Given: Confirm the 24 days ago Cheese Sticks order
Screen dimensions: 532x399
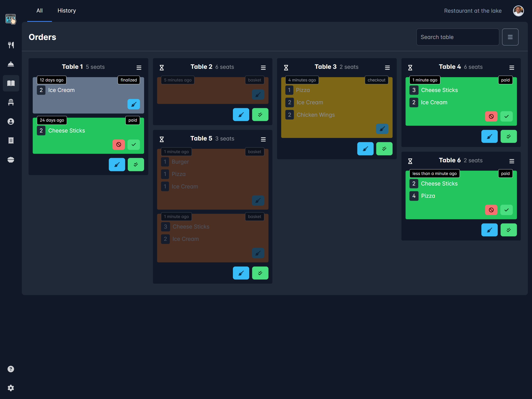Looking at the screenshot, I should coord(133,145).
